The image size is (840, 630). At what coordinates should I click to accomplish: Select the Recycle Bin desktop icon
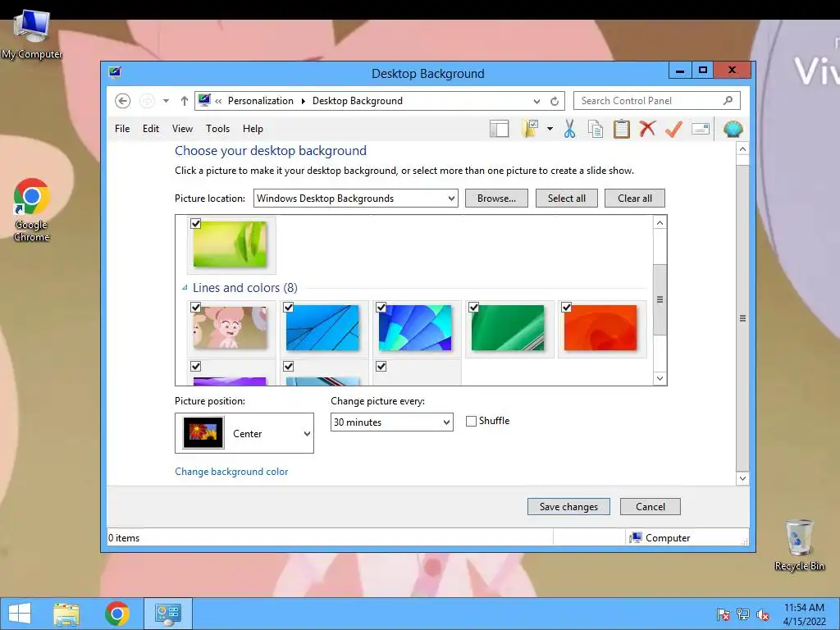(799, 545)
